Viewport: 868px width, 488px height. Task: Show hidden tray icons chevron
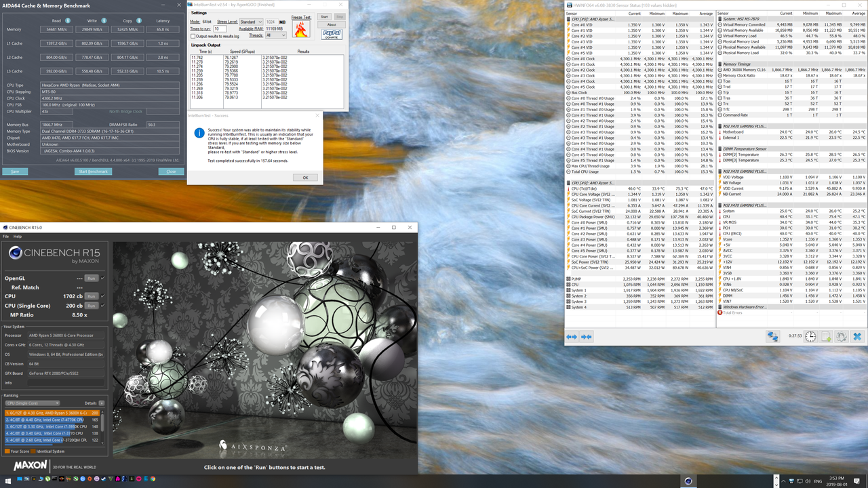[783, 481]
